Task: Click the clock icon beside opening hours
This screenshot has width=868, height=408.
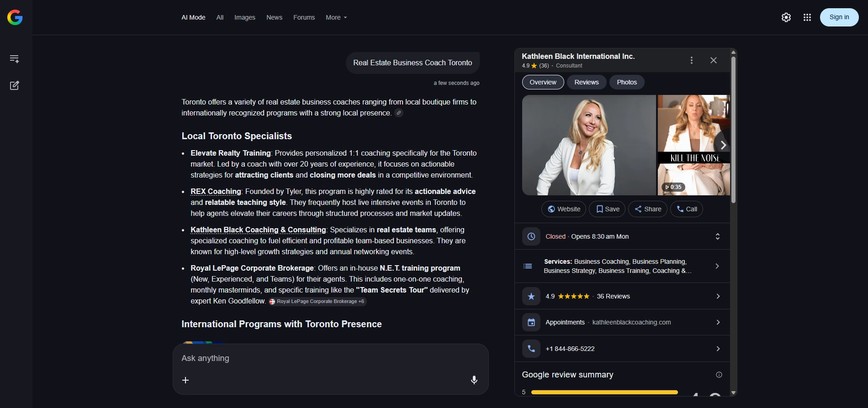Action: coord(531,236)
